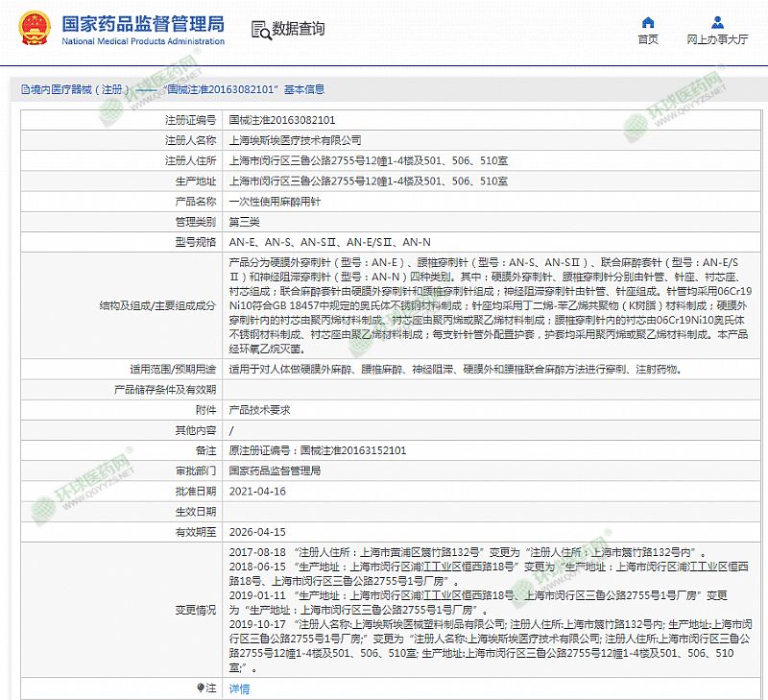Image resolution: width=768 pixels, height=700 pixels.
Task: Click the 数据查询 heading text
Action: coord(299,29)
